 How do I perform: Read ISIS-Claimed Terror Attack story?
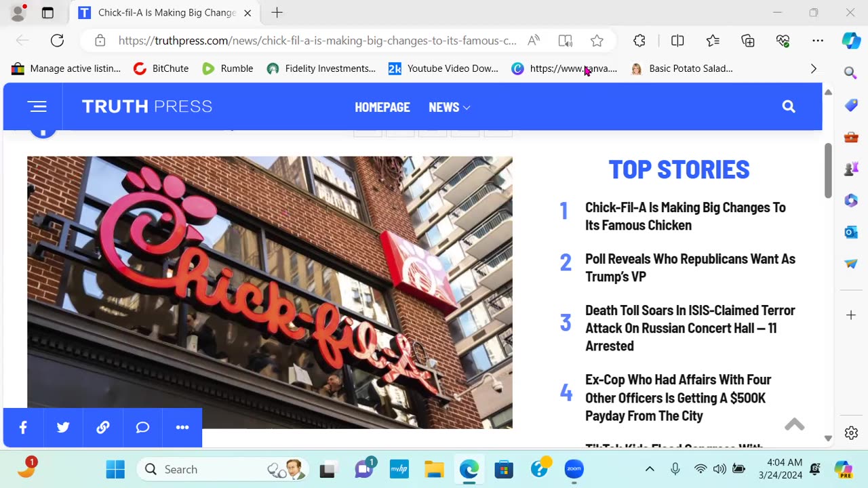coord(690,328)
